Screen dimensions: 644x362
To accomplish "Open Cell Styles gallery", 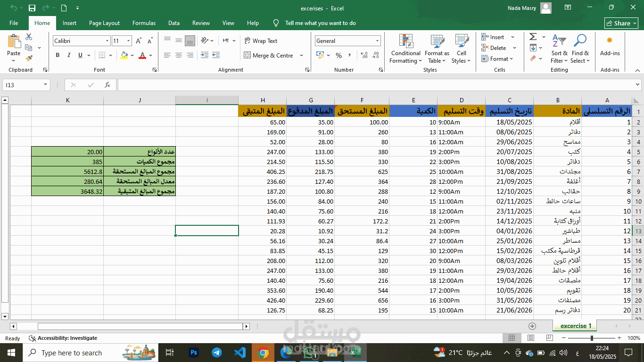I will tap(461, 49).
